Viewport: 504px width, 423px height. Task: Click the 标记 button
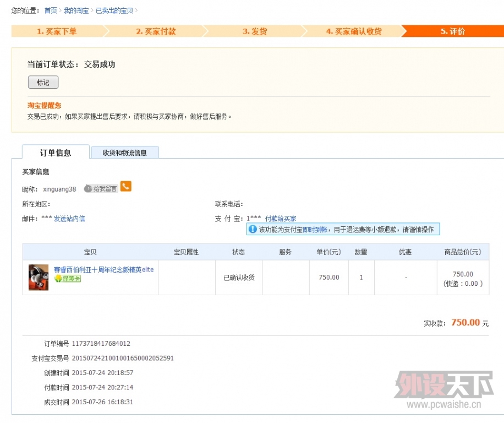point(43,83)
